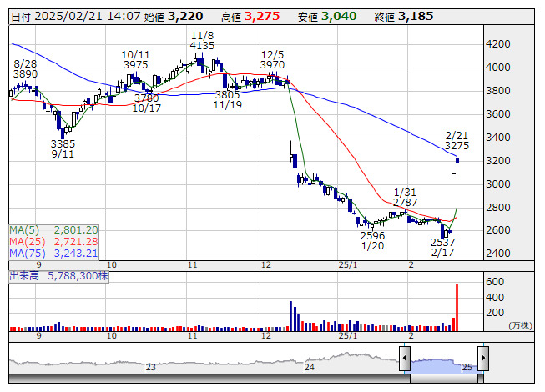Click the 25/1 month label on price axis
Image resolution: width=545 pixels, height=392 pixels.
(x=348, y=265)
